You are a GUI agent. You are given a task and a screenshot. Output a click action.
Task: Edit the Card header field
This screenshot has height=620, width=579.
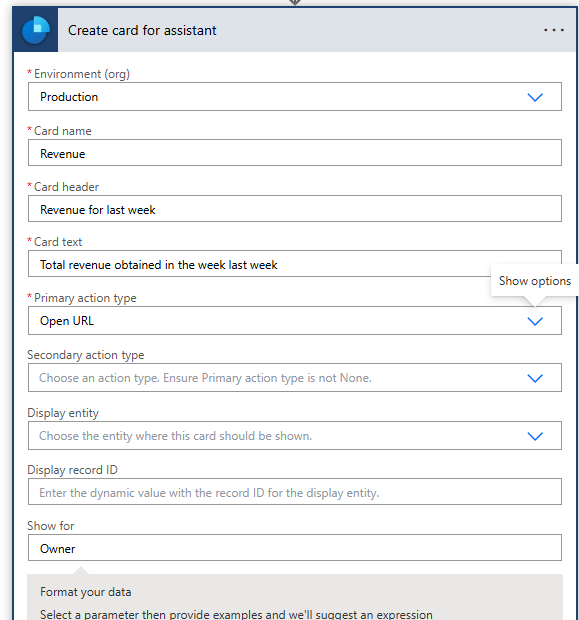click(295, 209)
